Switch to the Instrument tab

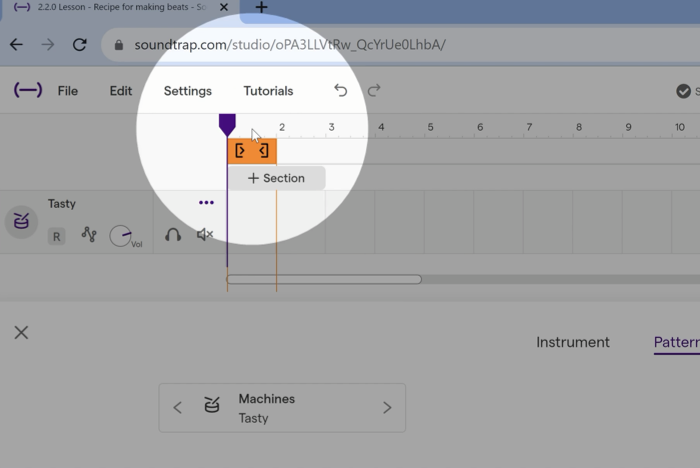pos(573,342)
